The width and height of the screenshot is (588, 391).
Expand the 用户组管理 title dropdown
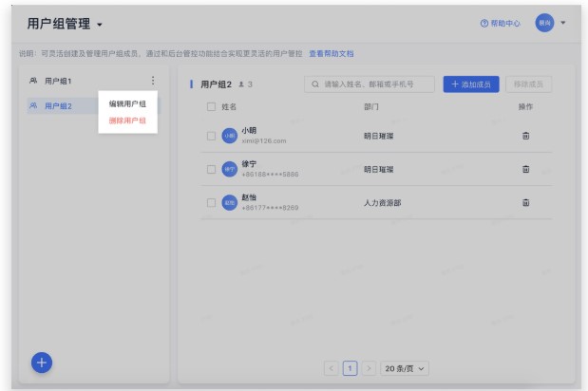99,24
